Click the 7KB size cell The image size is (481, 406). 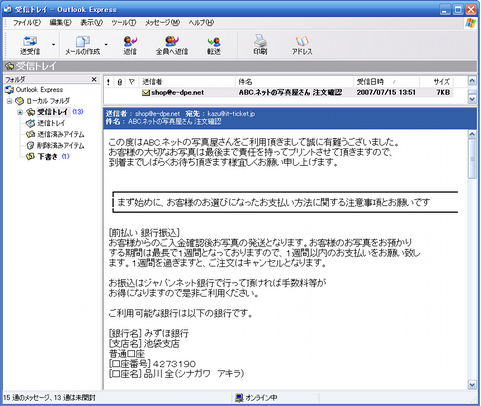pyautogui.click(x=443, y=92)
